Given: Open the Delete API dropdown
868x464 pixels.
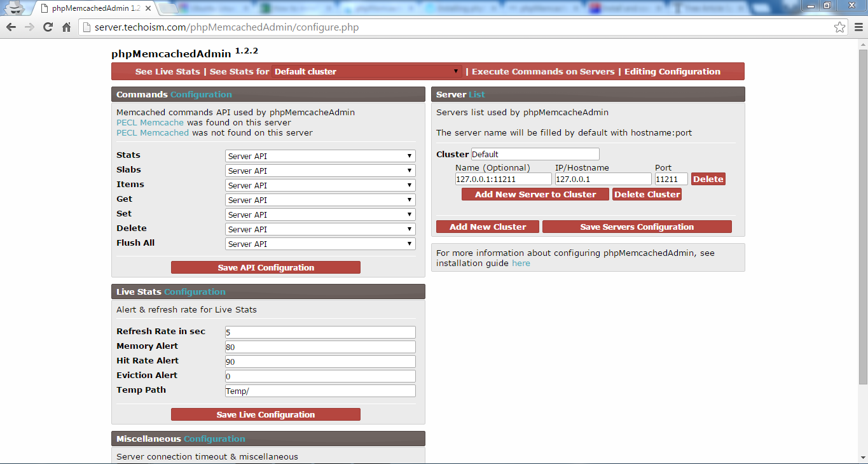Looking at the screenshot, I should 320,229.
